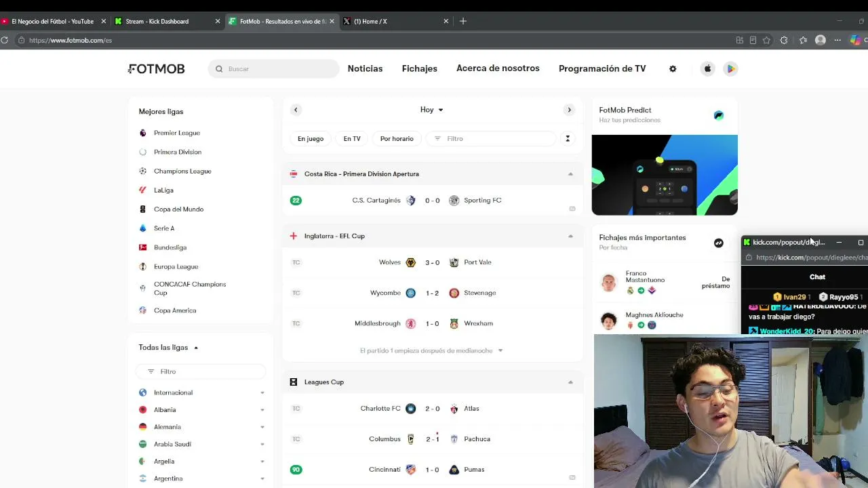Click the browser address bar URL

(71, 40)
